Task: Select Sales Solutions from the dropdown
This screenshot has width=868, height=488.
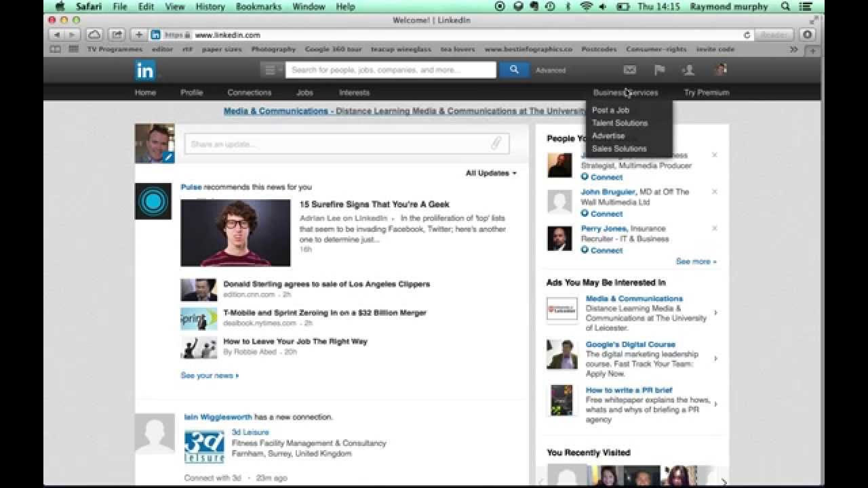Action: point(619,148)
